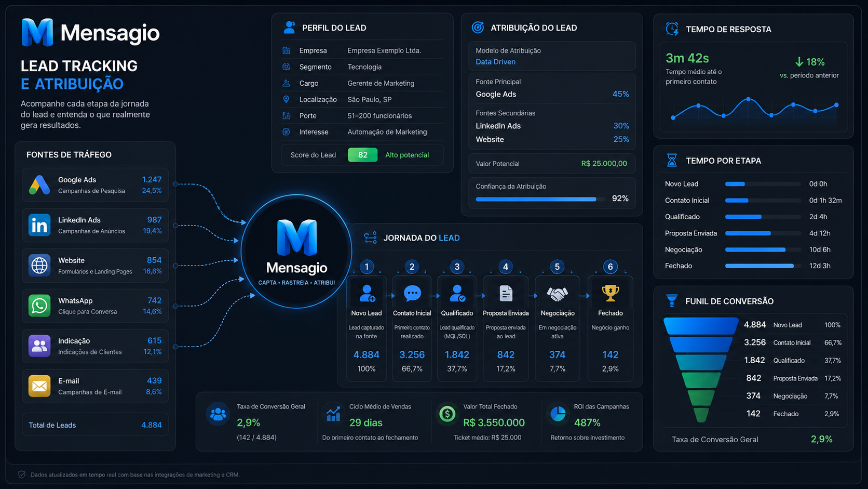
Task: Click the Negociação handshake icon
Action: point(557,295)
